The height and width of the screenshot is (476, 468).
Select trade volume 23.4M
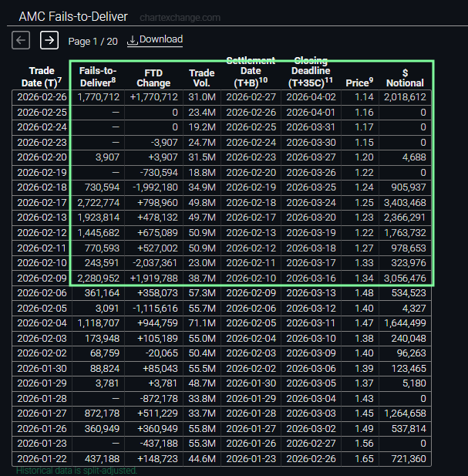(202, 113)
